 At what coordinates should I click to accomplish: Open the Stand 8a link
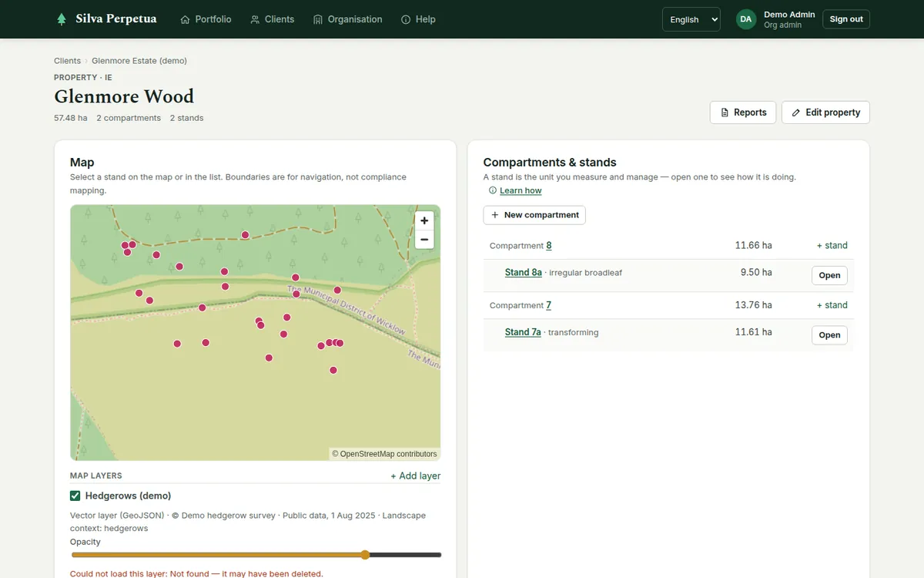(524, 273)
